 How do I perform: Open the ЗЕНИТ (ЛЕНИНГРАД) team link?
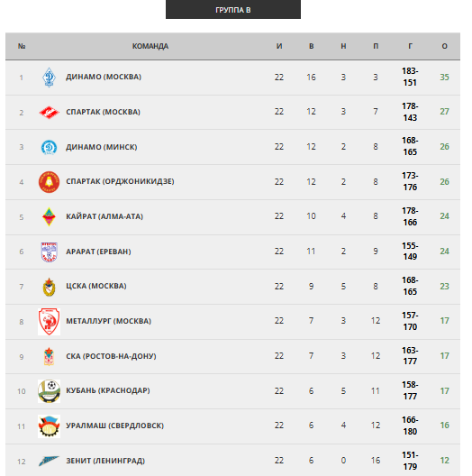[x=105, y=461]
